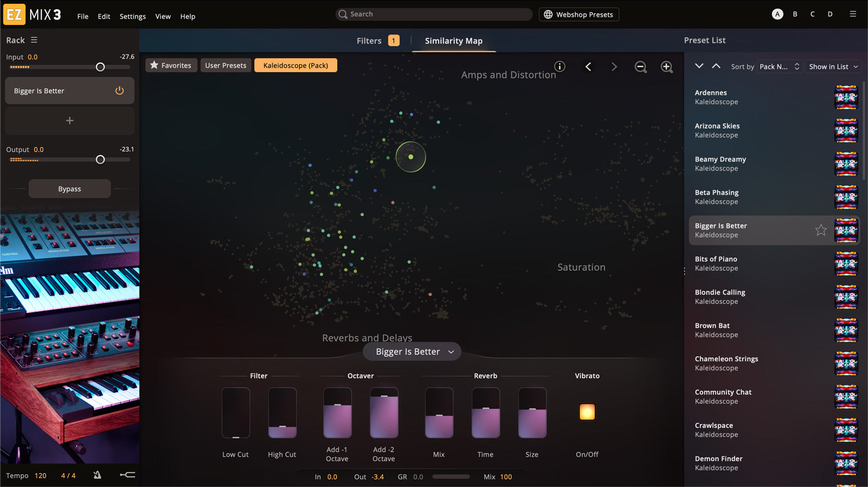Select A/B slot D

pyautogui.click(x=830, y=14)
